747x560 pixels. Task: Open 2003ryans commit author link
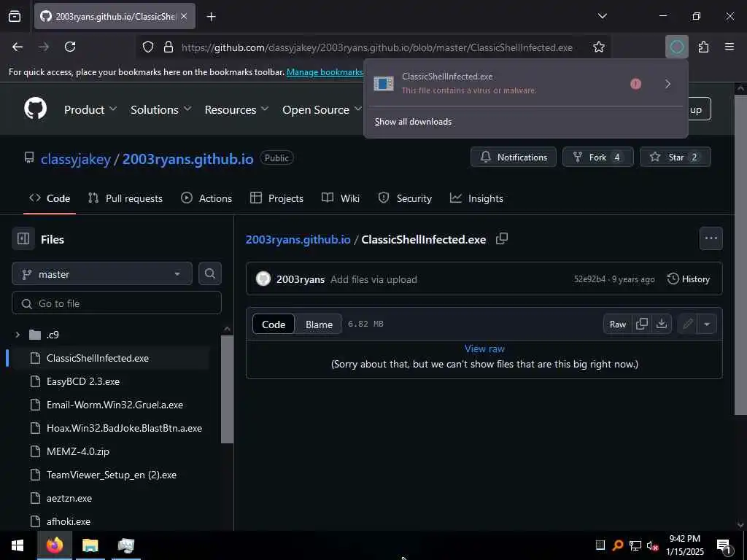[x=300, y=279]
